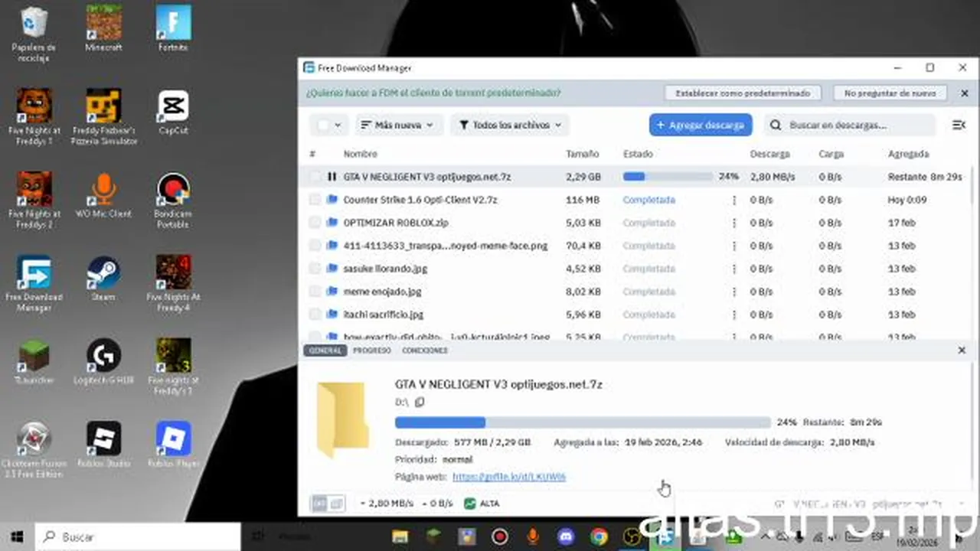The height and width of the screenshot is (551, 980).
Task: Open the upload speed limit 0 B/s dropdown
Action: 436,504
